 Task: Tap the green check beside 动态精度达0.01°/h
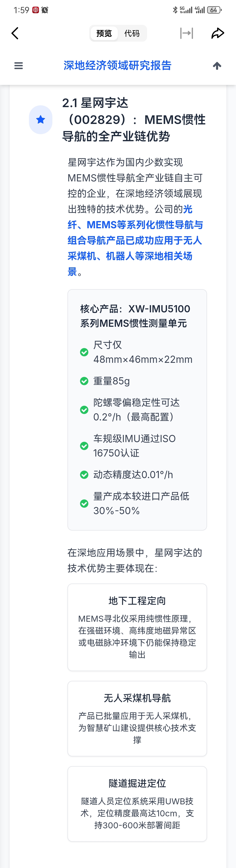84,475
